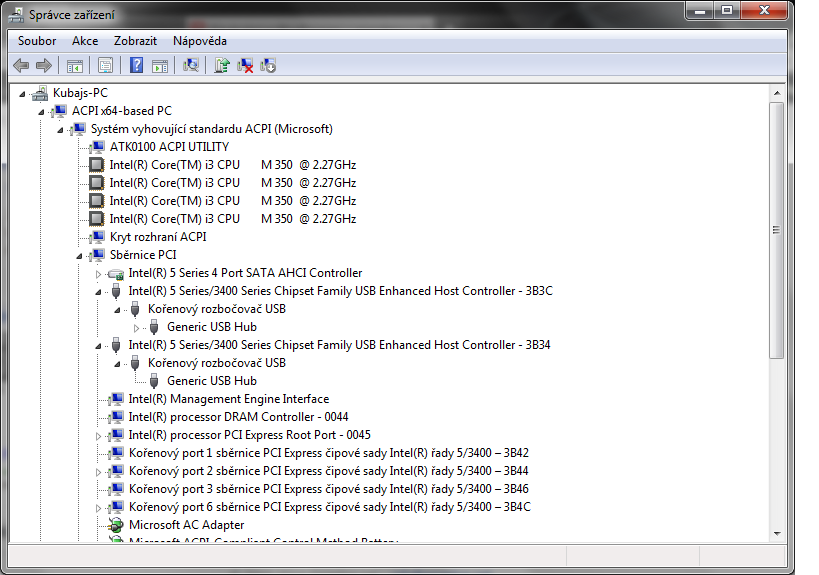Click the Back arrow toolbar icon
The image size is (819, 575).
point(21,65)
